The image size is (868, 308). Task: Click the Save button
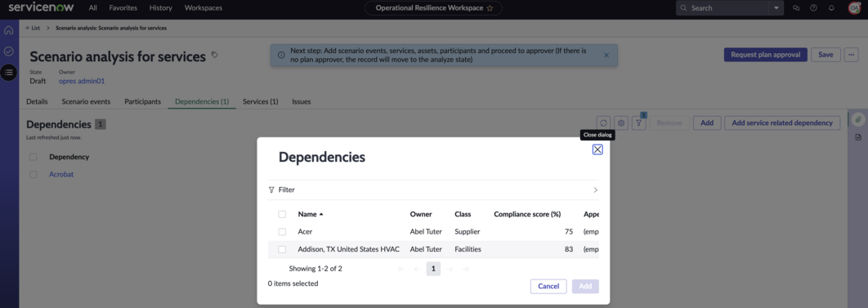[825, 55]
